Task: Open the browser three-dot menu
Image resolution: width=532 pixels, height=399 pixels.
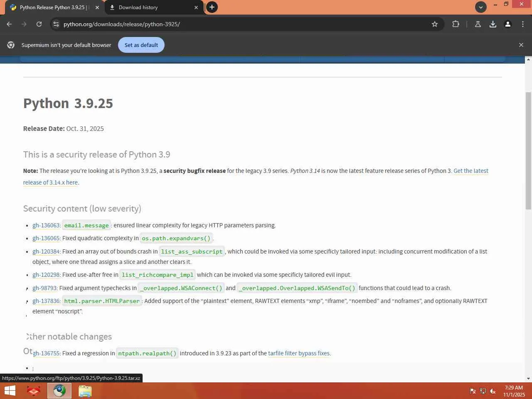Action: (523, 24)
